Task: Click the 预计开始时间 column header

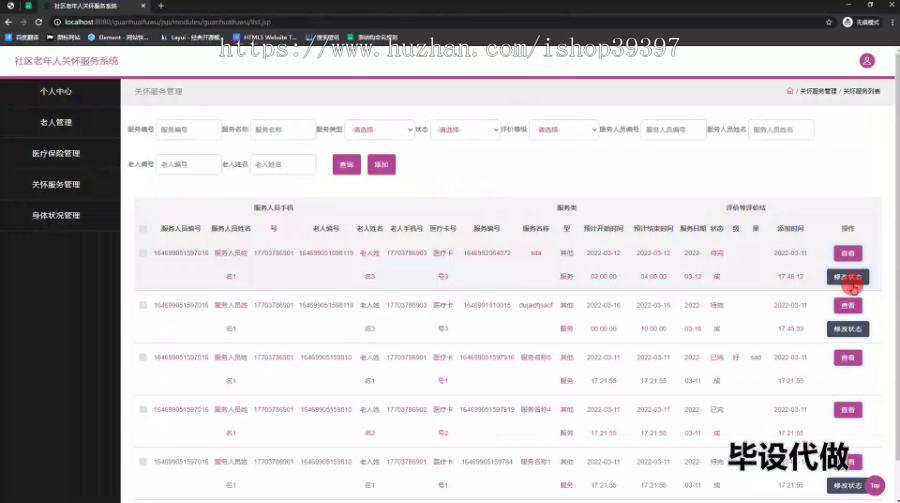Action: pos(603,229)
